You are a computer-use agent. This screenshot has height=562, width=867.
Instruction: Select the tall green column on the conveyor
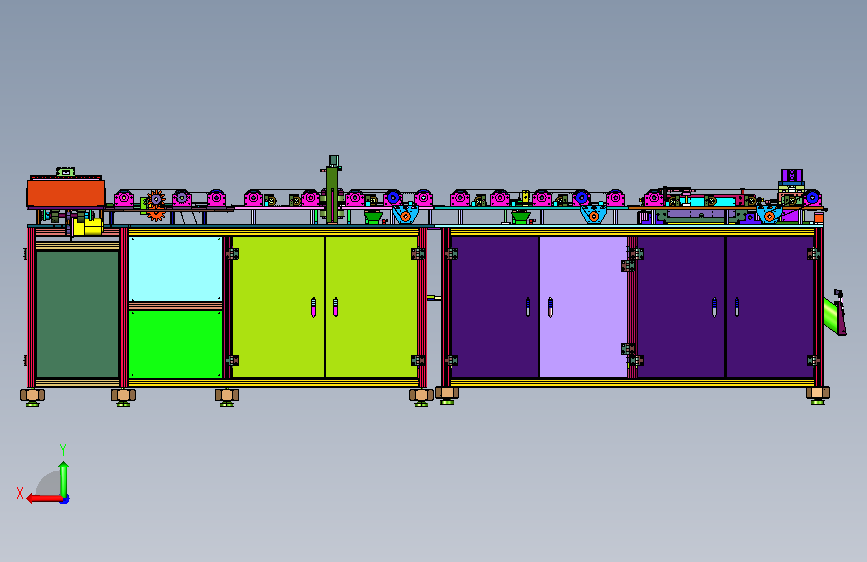pyautogui.click(x=332, y=194)
